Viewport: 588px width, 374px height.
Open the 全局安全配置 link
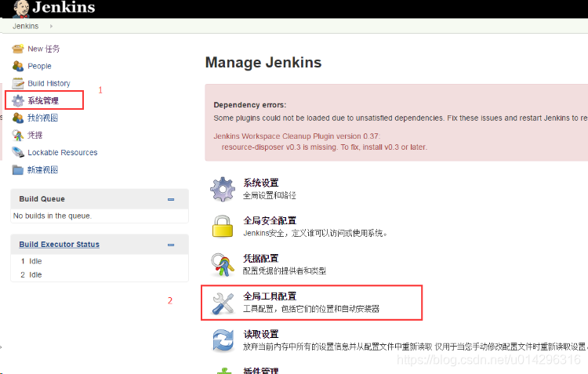(270, 220)
